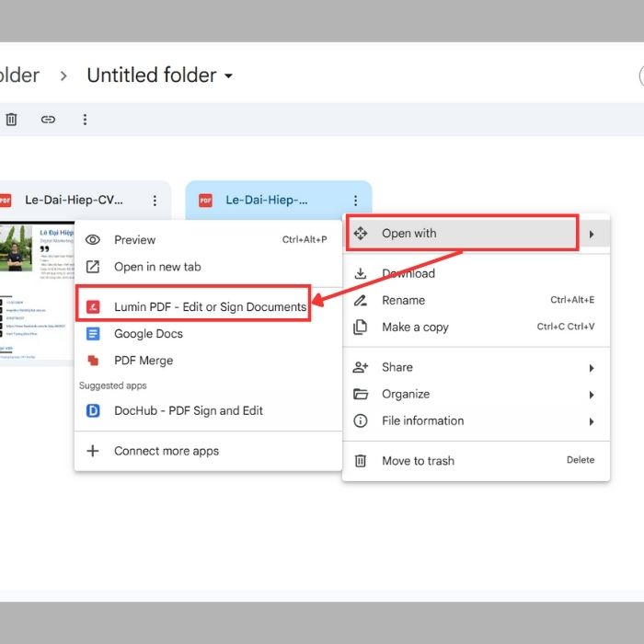
Task: Click the PDF Merge app icon
Action: 93,361
